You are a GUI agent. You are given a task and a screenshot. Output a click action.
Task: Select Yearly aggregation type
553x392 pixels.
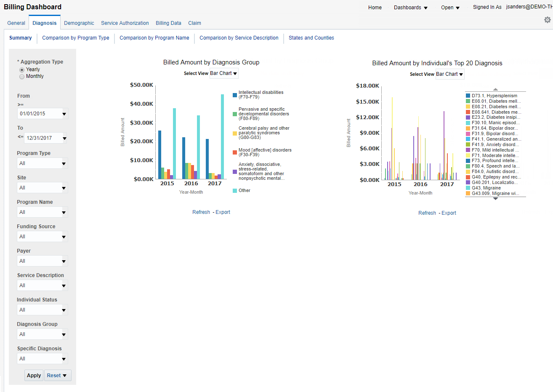tap(22, 69)
